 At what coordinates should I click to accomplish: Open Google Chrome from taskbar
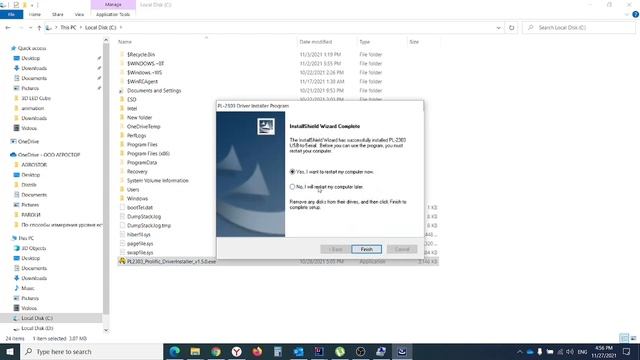pyautogui.click(x=216, y=351)
